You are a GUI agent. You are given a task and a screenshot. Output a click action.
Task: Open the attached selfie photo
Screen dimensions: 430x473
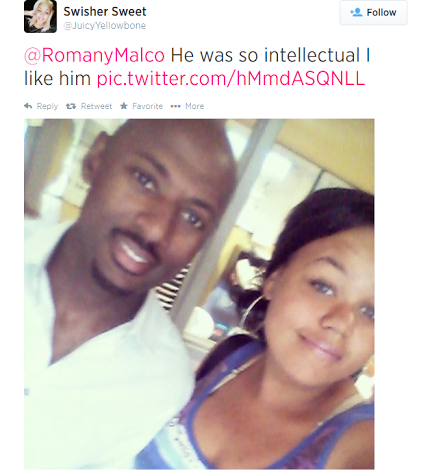click(x=199, y=294)
